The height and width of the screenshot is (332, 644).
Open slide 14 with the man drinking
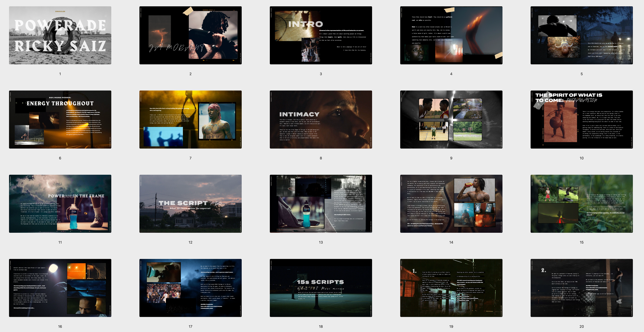point(451,204)
